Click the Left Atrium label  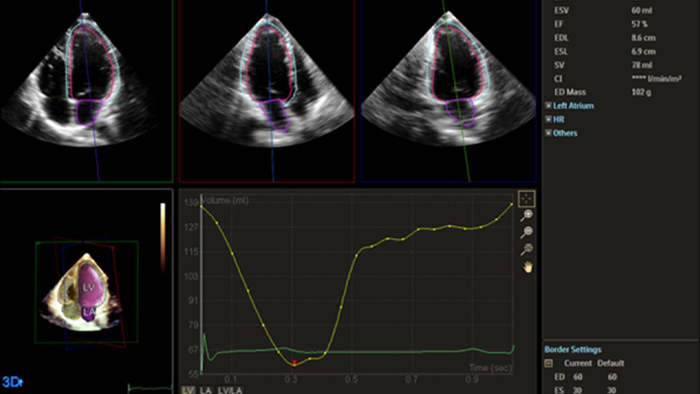pyautogui.click(x=573, y=106)
